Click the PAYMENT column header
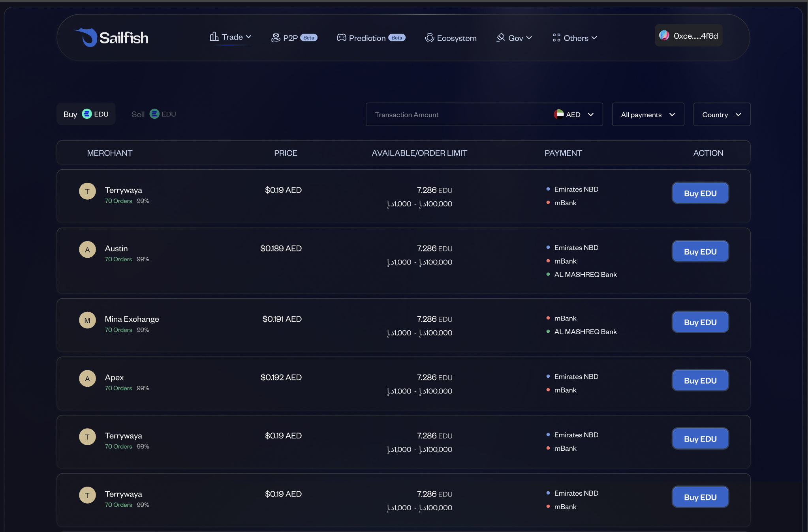 pos(563,153)
